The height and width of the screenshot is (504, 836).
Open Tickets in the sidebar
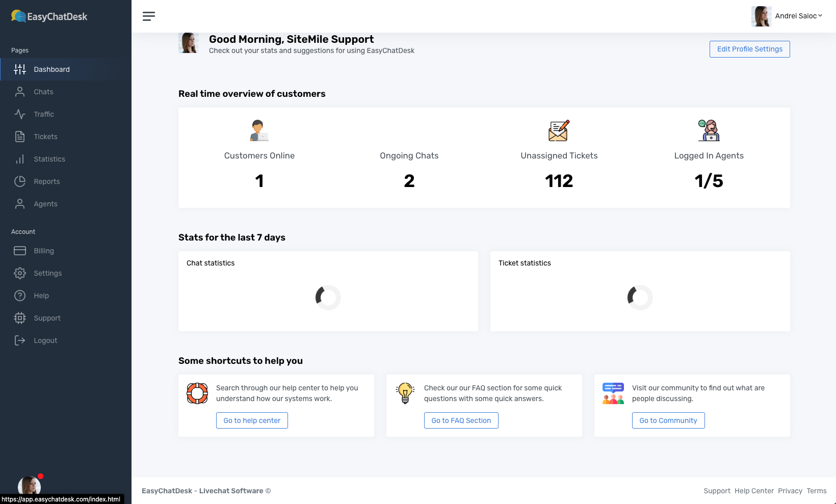[x=66, y=137]
